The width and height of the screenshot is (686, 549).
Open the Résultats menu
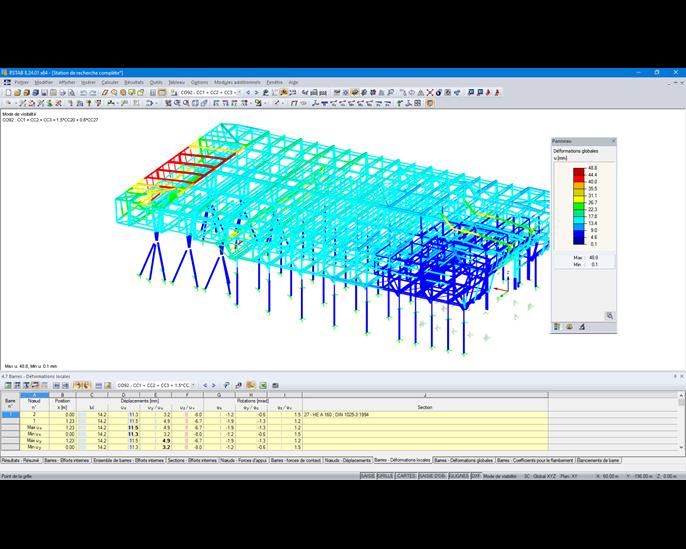click(134, 82)
